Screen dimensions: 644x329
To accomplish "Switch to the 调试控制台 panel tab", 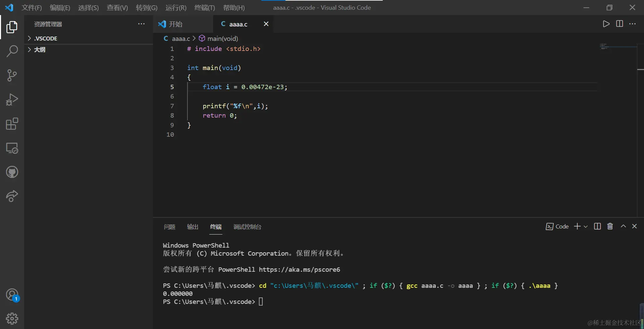I will 247,227.
